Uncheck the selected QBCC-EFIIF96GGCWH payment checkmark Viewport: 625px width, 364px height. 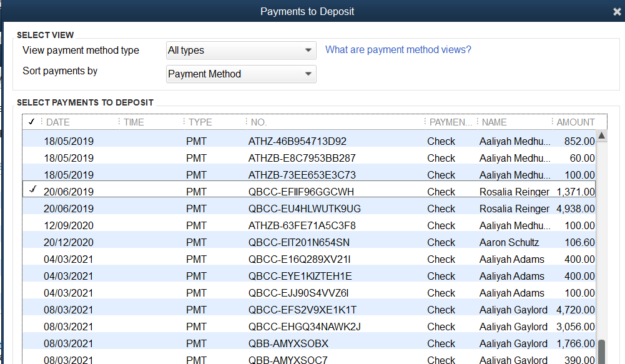click(32, 191)
